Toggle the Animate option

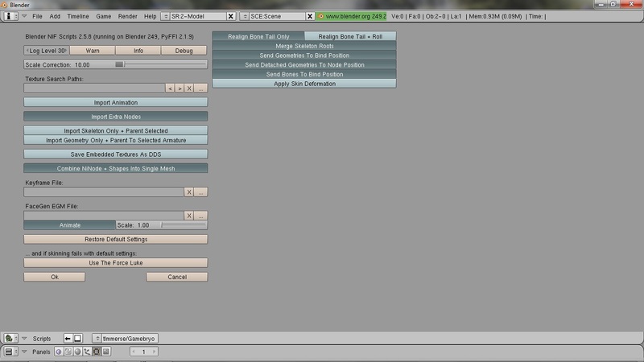(70, 225)
